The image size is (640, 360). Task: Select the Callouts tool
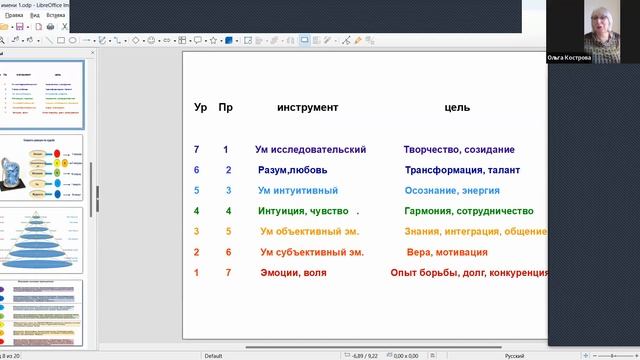pos(198,40)
